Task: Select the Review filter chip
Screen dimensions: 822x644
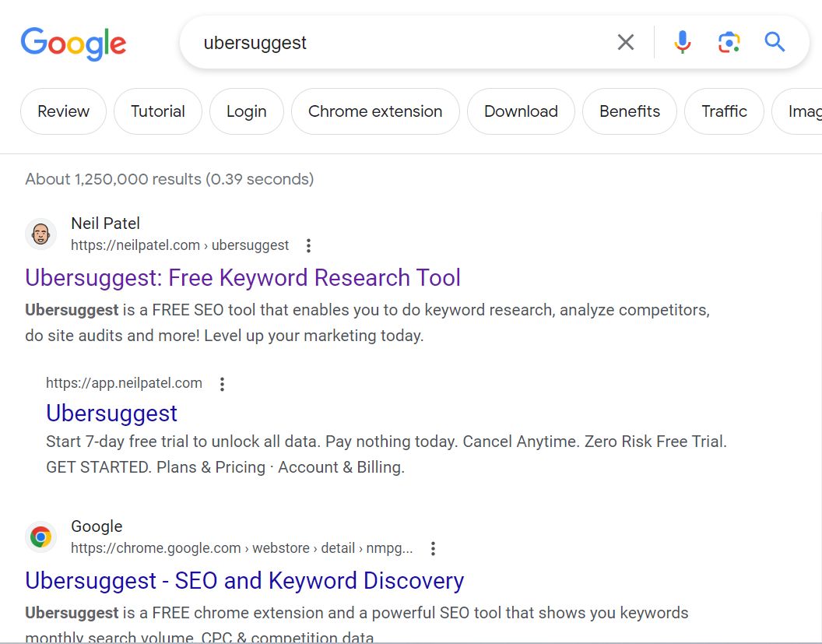Action: tap(63, 111)
